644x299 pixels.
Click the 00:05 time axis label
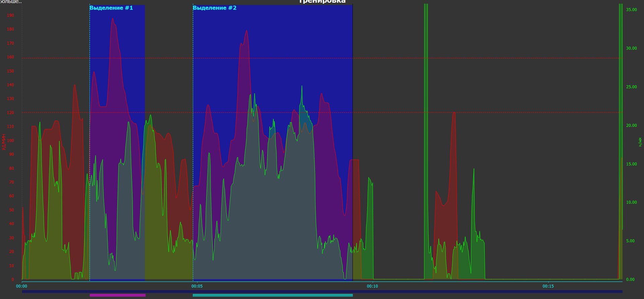click(x=197, y=286)
